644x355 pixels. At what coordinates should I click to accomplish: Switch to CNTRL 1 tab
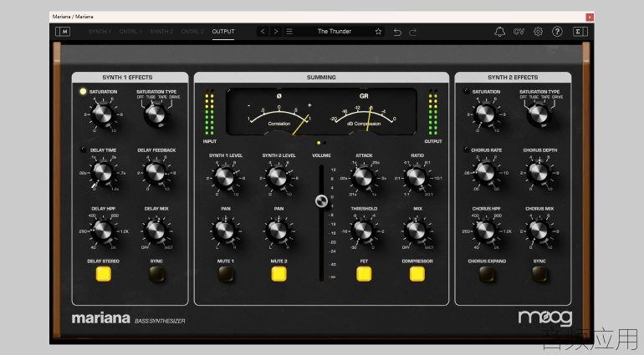(x=130, y=32)
